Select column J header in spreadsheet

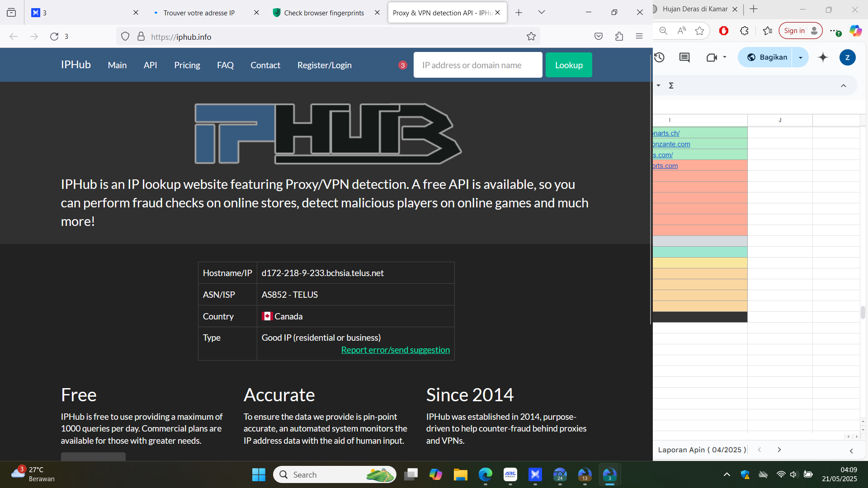coord(780,120)
